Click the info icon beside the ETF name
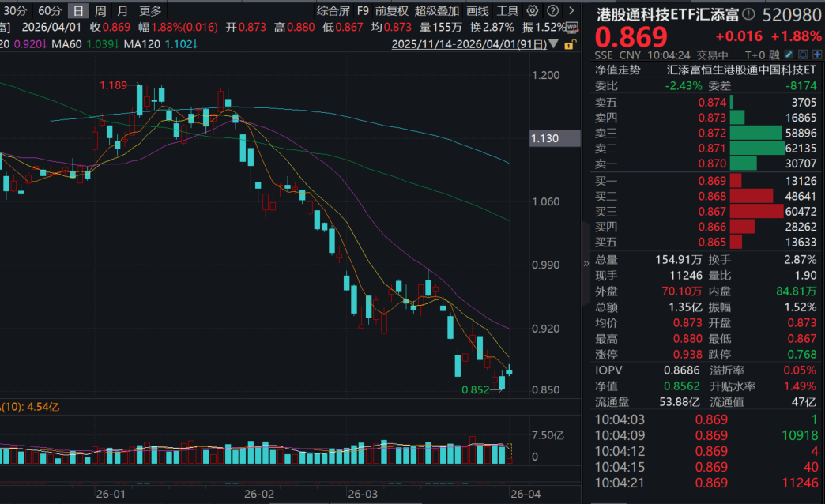 (749, 13)
